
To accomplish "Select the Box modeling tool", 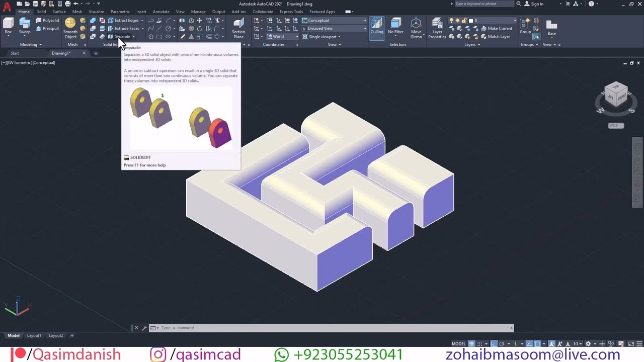I will pyautogui.click(x=8, y=26).
